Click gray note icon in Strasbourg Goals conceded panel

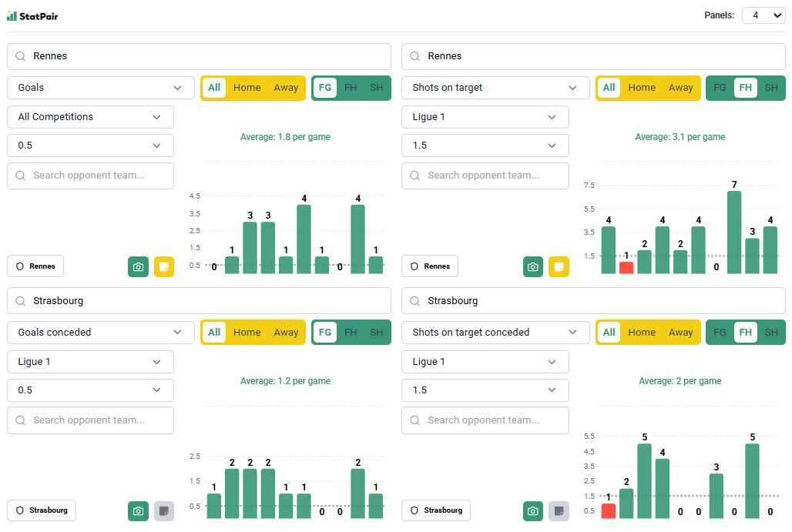[x=164, y=510]
